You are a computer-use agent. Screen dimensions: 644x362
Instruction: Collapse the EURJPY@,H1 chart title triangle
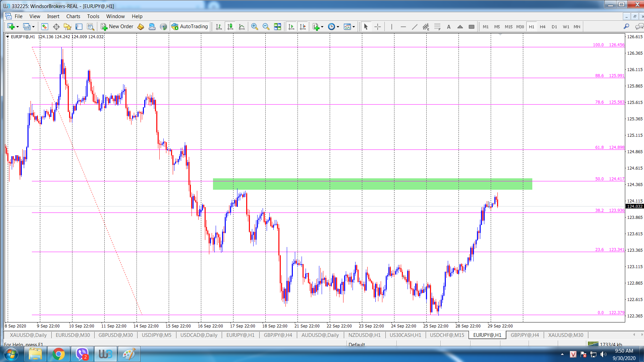click(x=7, y=37)
